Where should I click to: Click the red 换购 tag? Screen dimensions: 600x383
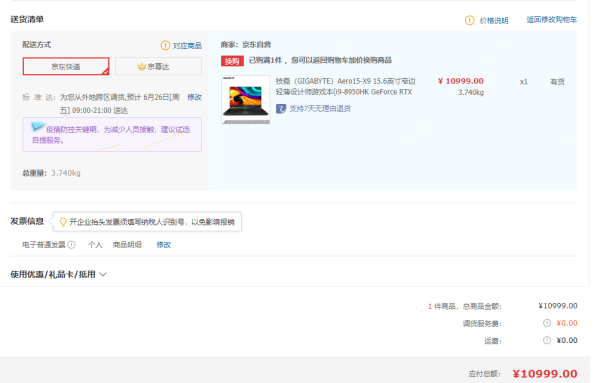click(232, 61)
